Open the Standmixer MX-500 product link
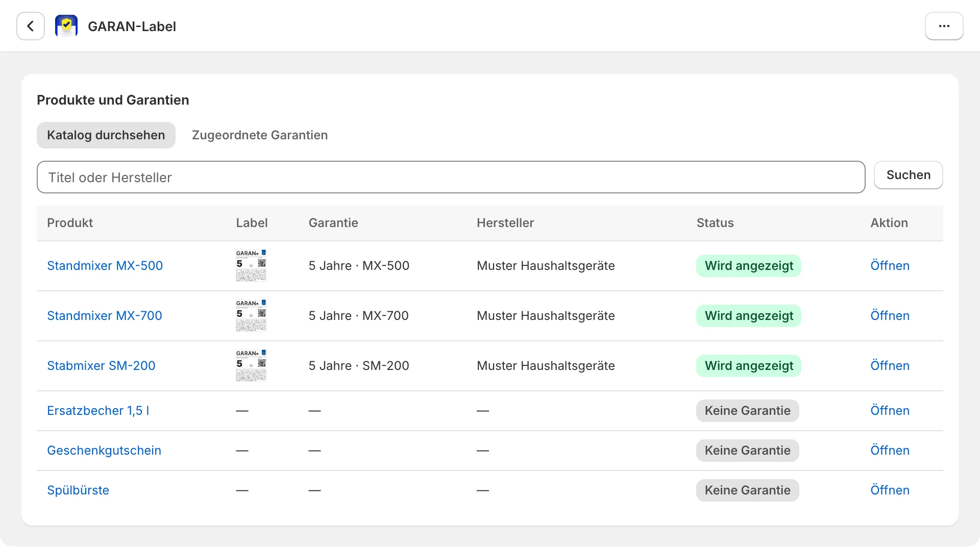 105,265
